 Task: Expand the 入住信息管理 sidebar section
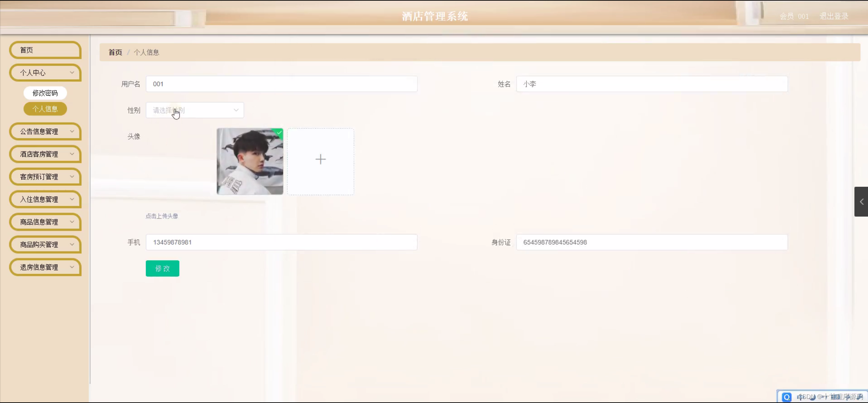click(45, 199)
